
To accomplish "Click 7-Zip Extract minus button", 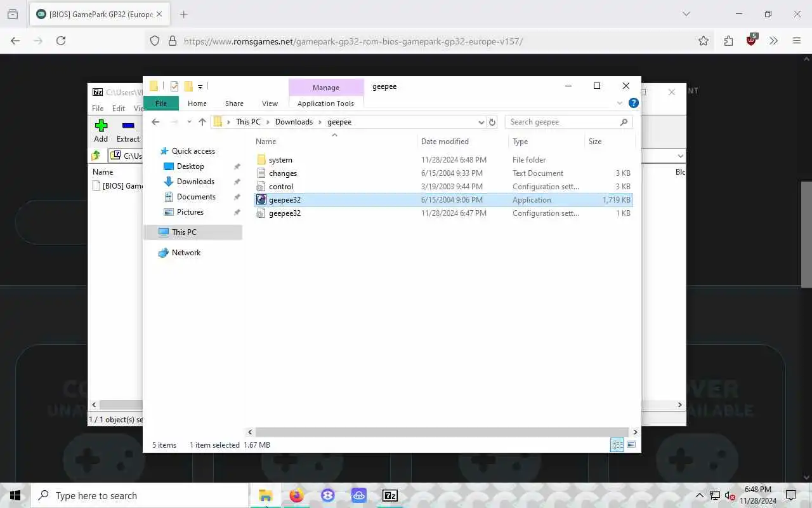I will pyautogui.click(x=128, y=130).
